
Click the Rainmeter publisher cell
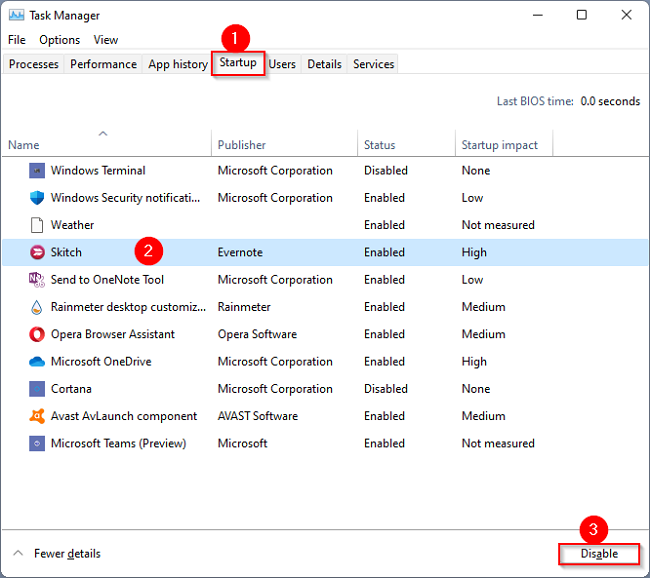click(244, 307)
